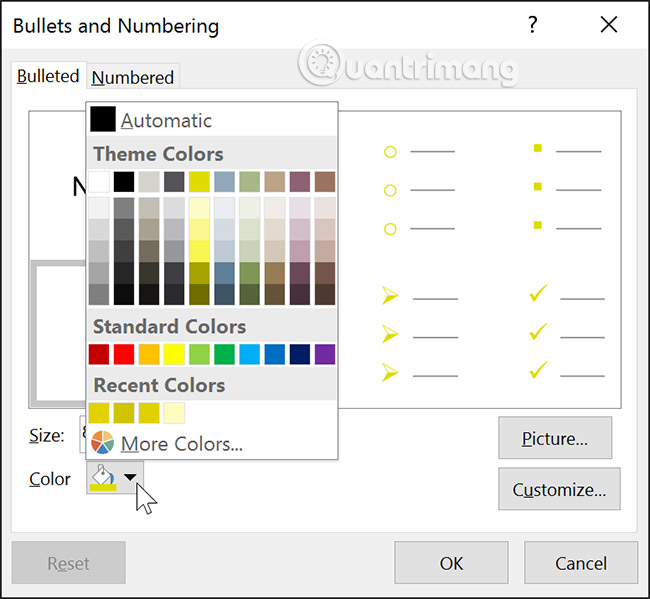Pick the orange standard color

point(149,354)
